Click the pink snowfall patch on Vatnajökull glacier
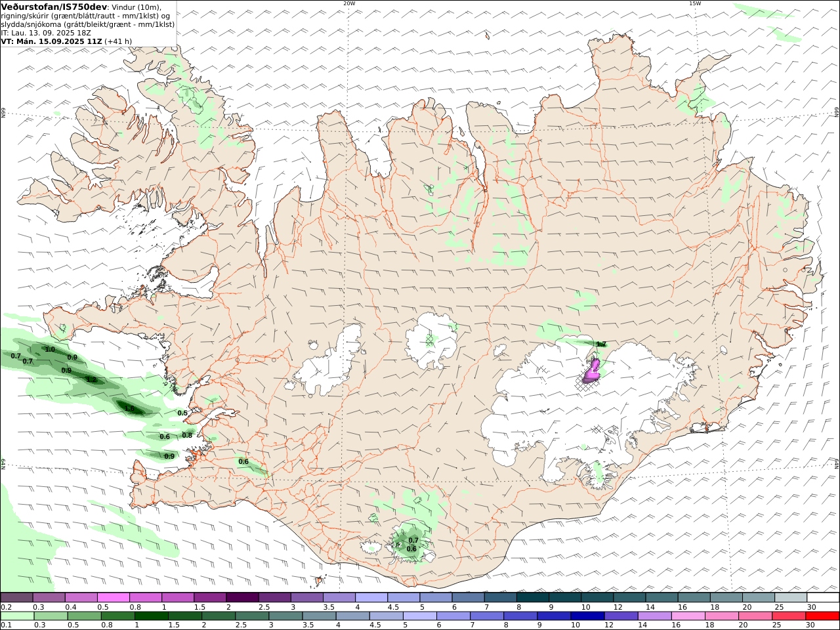The height and width of the screenshot is (630, 840). click(x=591, y=372)
